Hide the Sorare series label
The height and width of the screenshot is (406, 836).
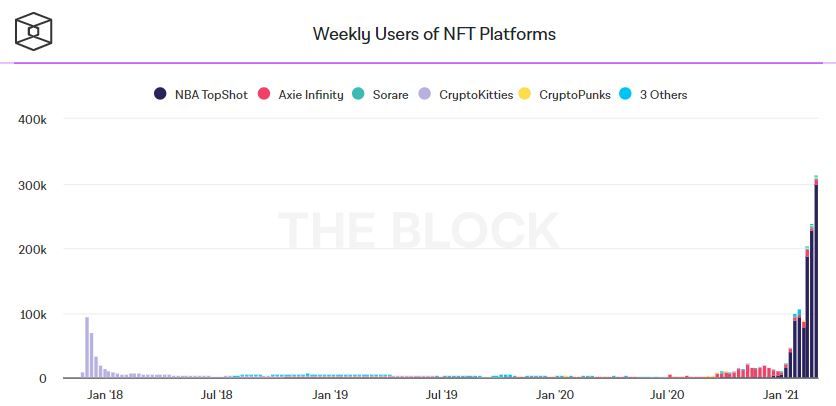point(390,95)
